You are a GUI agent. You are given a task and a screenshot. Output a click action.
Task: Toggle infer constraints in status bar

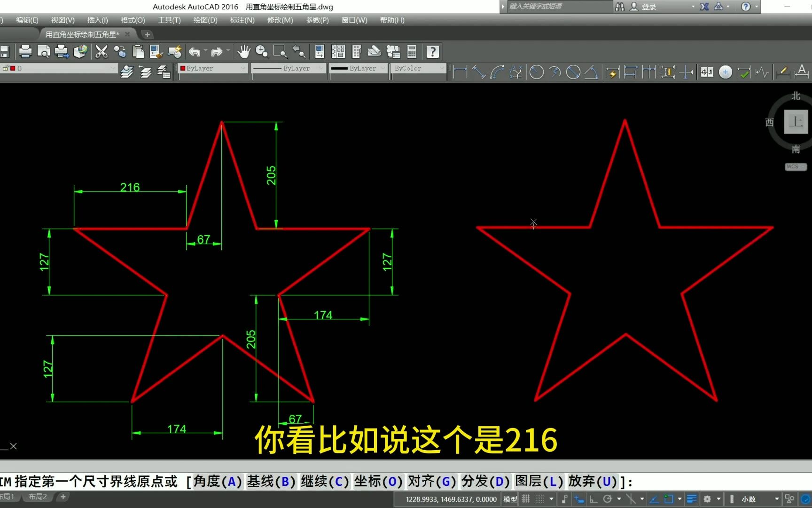(565, 499)
